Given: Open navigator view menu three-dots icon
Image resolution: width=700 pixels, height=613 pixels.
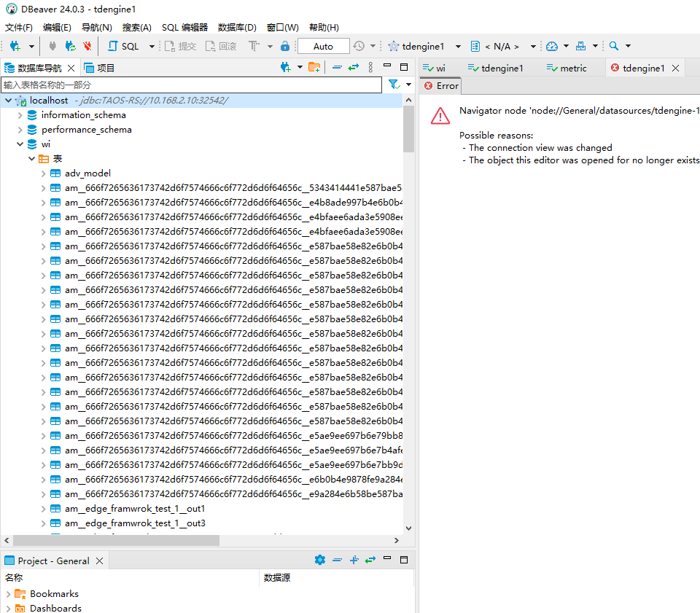Looking at the screenshot, I should pyautogui.click(x=370, y=67).
